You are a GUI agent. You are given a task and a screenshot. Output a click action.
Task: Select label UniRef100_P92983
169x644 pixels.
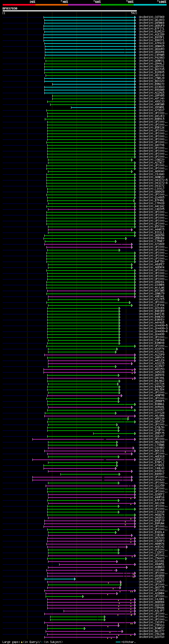point(152,58)
